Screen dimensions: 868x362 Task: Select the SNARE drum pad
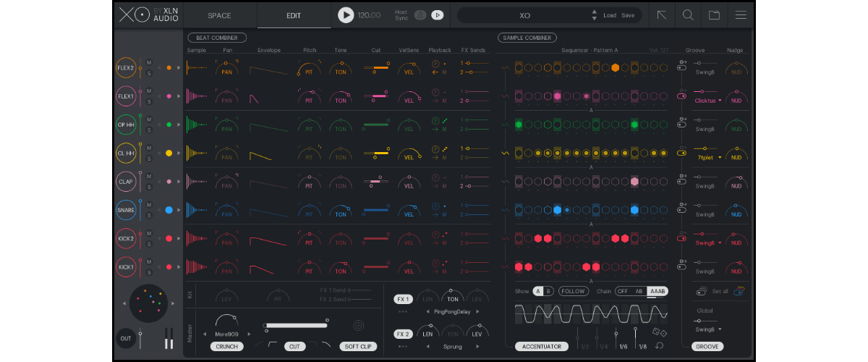tap(126, 210)
